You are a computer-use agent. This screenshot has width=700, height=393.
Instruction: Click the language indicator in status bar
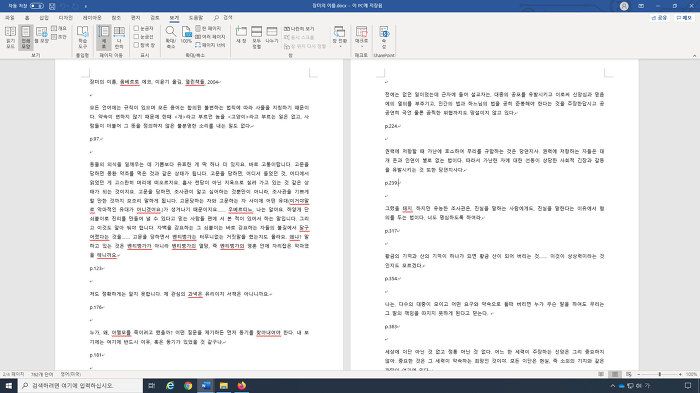tap(71, 374)
